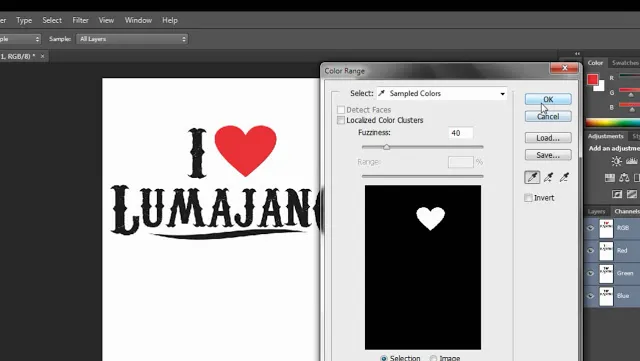Viewport: 640px width, 361px height.
Task: Select the RGB channel thumbnail
Action: [x=606, y=228]
